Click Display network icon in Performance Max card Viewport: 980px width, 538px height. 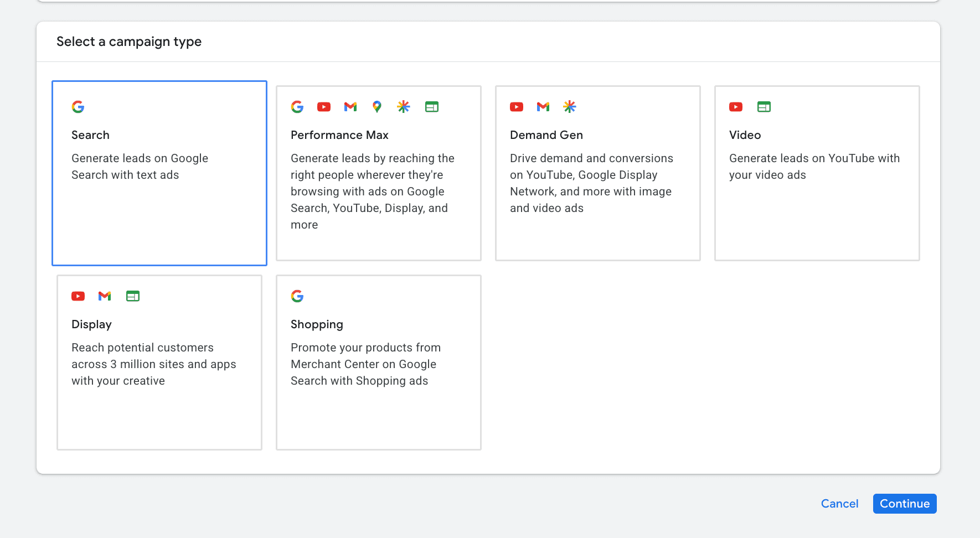click(432, 107)
